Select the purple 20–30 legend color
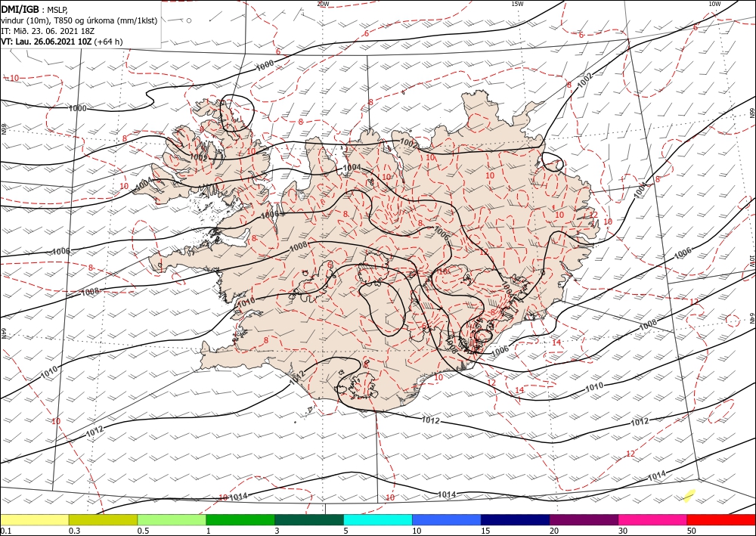 click(584, 519)
